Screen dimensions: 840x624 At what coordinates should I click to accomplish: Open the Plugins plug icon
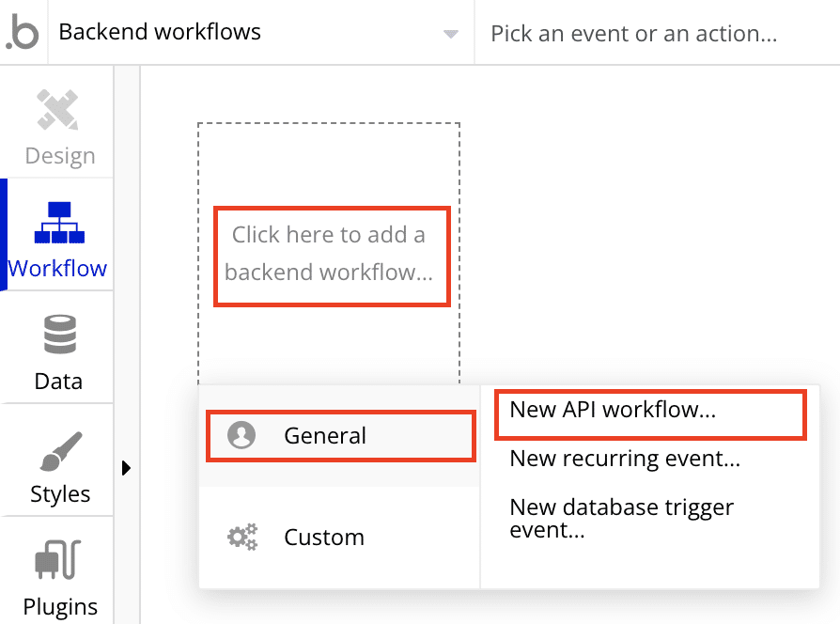click(57, 561)
